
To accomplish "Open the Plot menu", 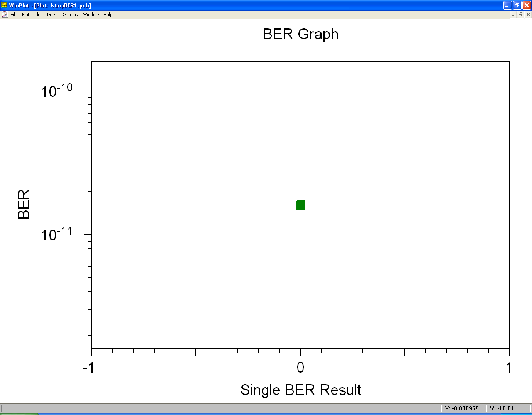I will click(38, 15).
